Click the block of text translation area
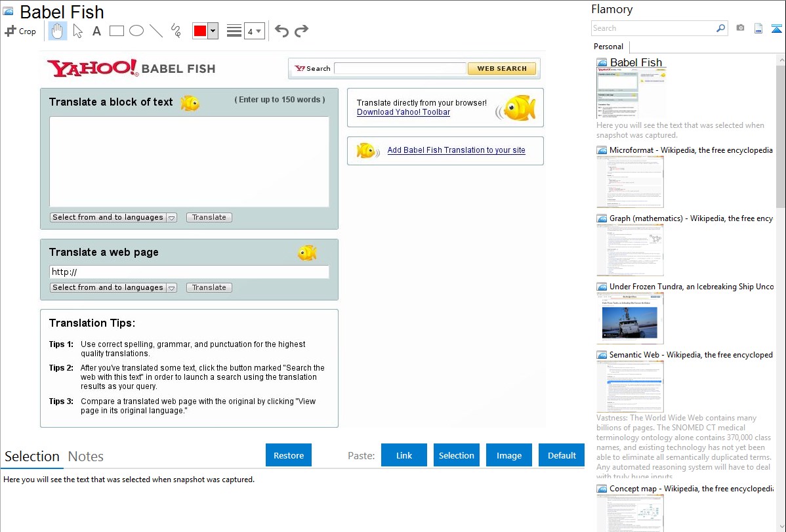The image size is (786, 532). click(190, 161)
